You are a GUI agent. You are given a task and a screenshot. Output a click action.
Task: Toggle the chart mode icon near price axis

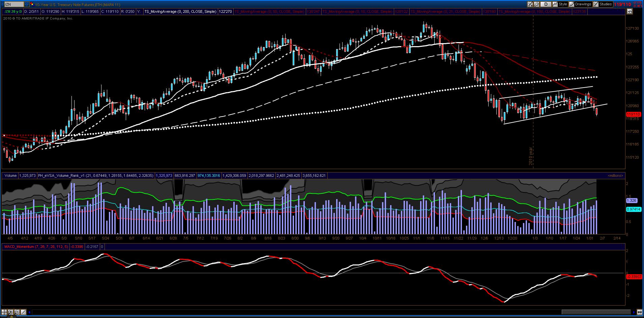click(x=630, y=11)
